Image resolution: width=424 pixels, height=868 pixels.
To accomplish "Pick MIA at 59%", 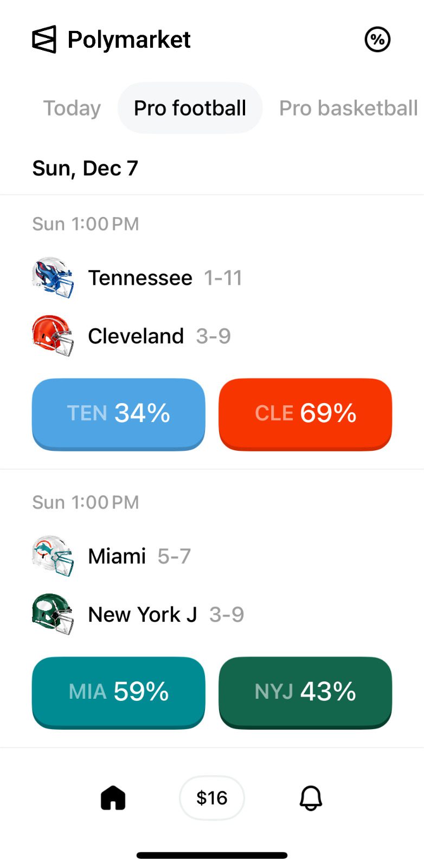I will [119, 692].
